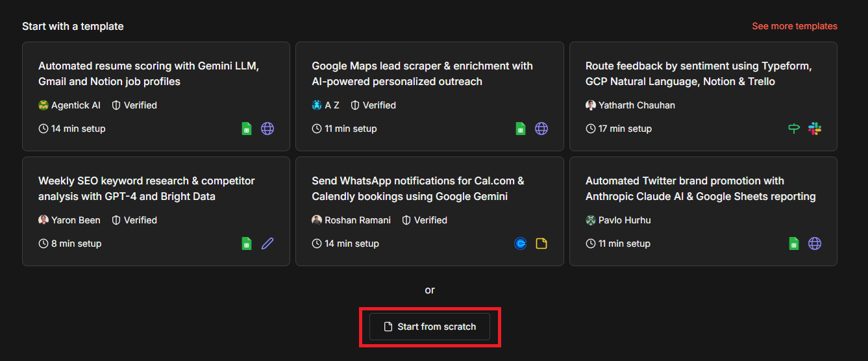The height and width of the screenshot is (361, 868).
Task: Click purple pencil icon on SEO keyword card
Action: click(x=267, y=243)
